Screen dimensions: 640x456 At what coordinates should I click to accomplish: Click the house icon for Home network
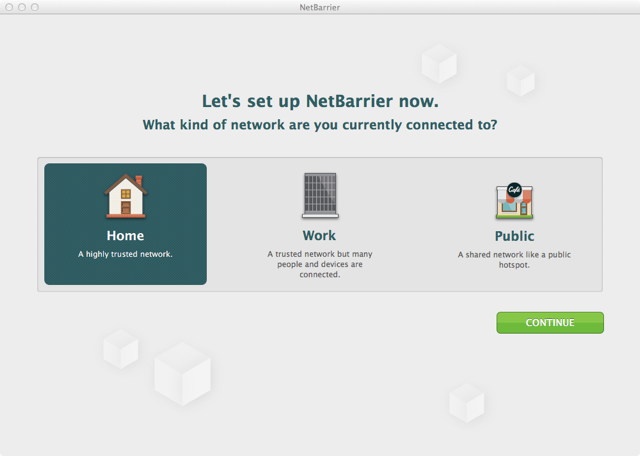(x=126, y=196)
